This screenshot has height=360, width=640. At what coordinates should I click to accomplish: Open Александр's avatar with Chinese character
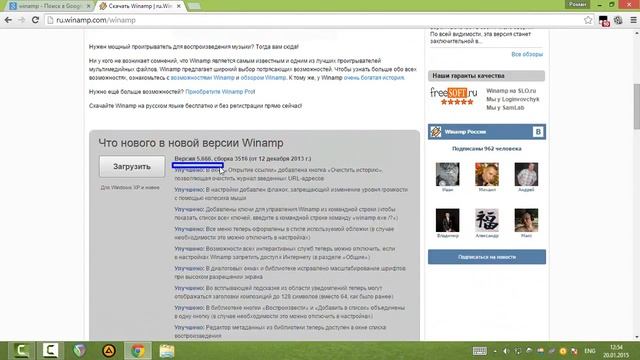pos(487,220)
